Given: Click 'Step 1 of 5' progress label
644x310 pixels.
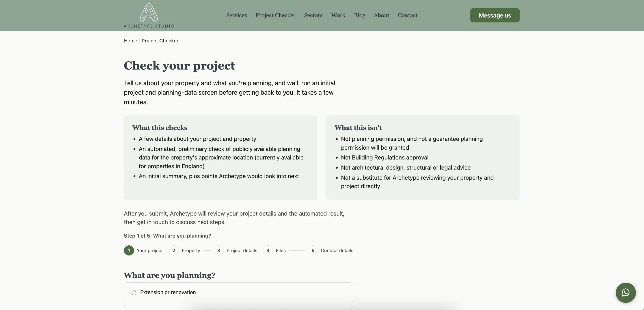Looking at the screenshot, I should [x=167, y=236].
